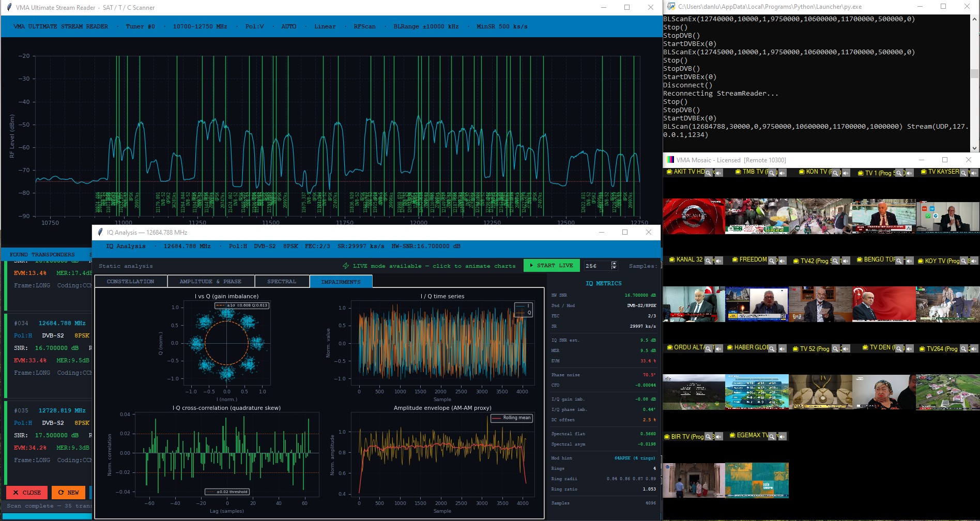Viewport: 980px width, 521px height.
Task: Decrease sample count with down stepper arrow
Action: [x=614, y=268]
